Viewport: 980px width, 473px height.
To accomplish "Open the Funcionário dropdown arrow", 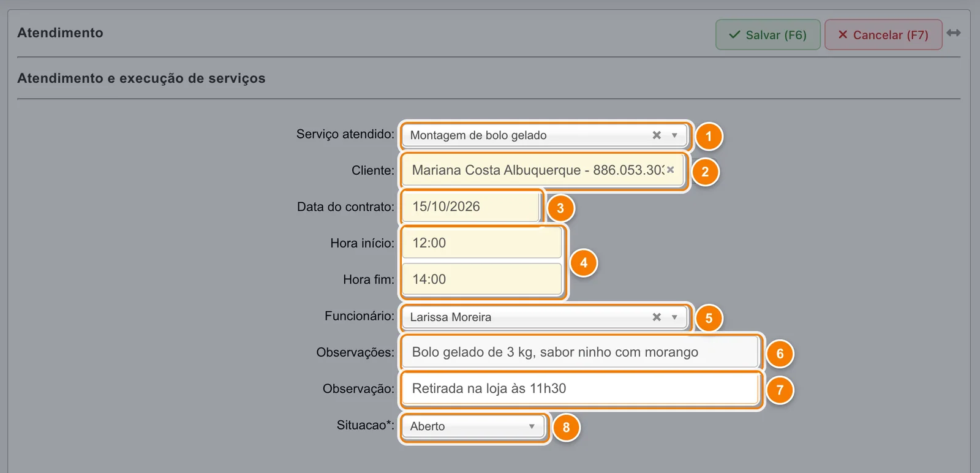I will [674, 317].
